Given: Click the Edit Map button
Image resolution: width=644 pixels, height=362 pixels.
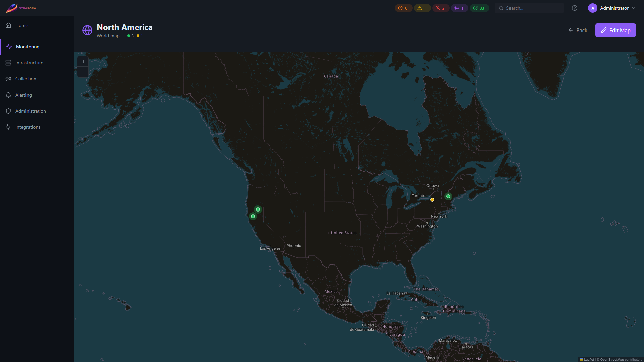Looking at the screenshot, I should coord(615,30).
